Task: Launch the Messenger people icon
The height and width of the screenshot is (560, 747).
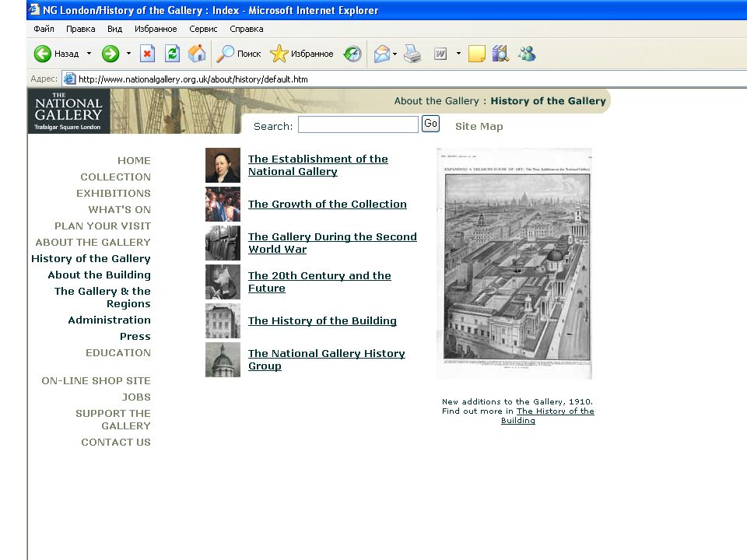Action: coord(528,54)
